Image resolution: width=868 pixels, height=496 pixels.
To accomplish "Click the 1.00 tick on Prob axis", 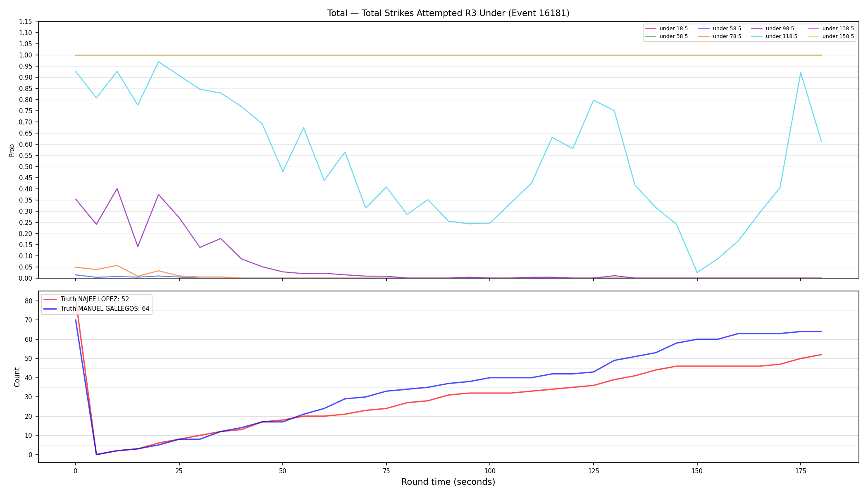I will click(x=26, y=55).
